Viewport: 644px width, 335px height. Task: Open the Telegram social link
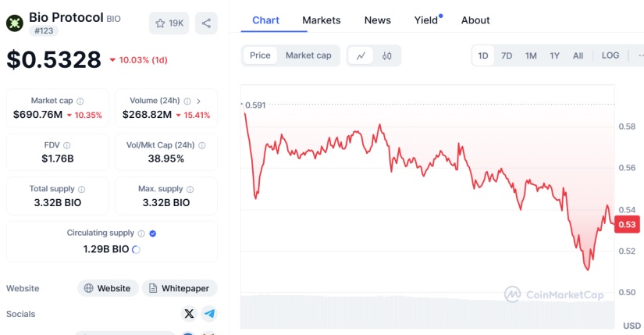(209, 314)
